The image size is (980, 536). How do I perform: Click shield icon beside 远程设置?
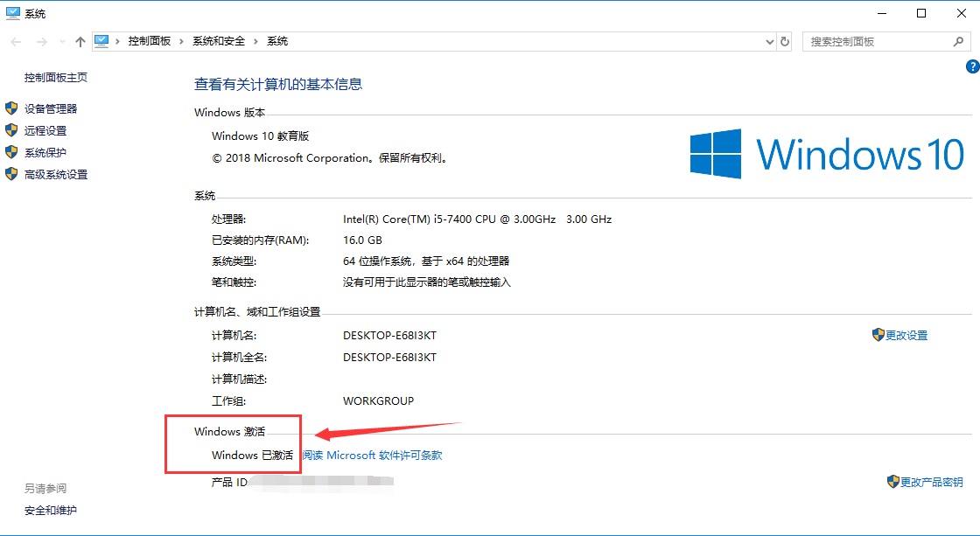[11, 130]
